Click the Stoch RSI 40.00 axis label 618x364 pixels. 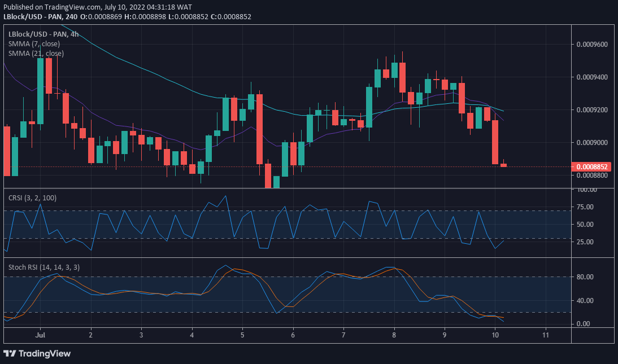585,300
